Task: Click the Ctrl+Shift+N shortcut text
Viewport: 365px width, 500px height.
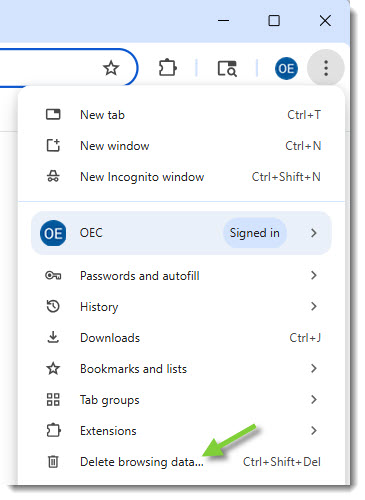Action: (286, 177)
